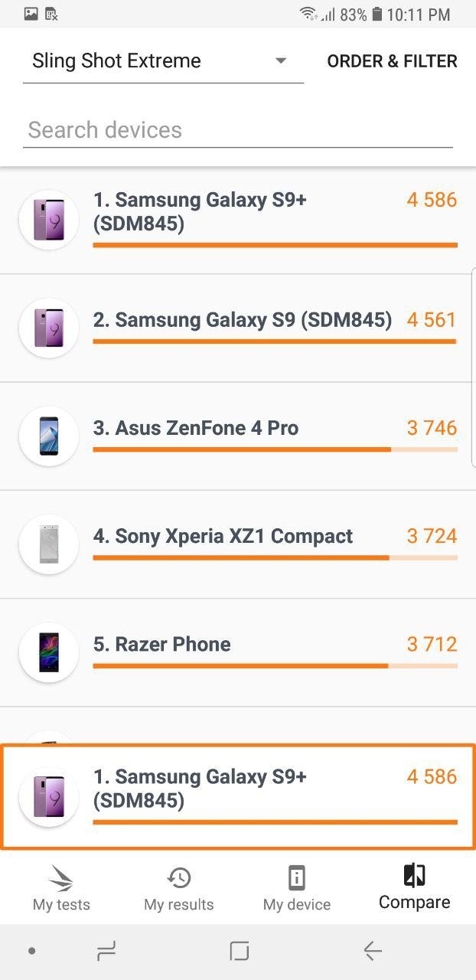Tap the highlighted pinned Galaxy S9+ card

click(x=237, y=796)
